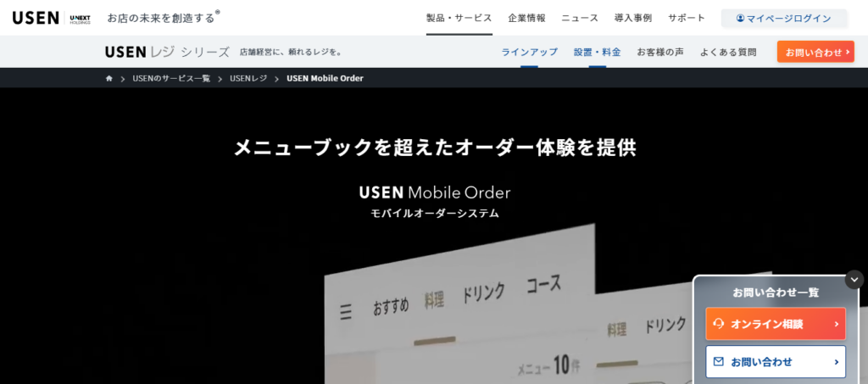The image size is (868, 384).
Task: Select the ラインアップ tab
Action: [529, 52]
